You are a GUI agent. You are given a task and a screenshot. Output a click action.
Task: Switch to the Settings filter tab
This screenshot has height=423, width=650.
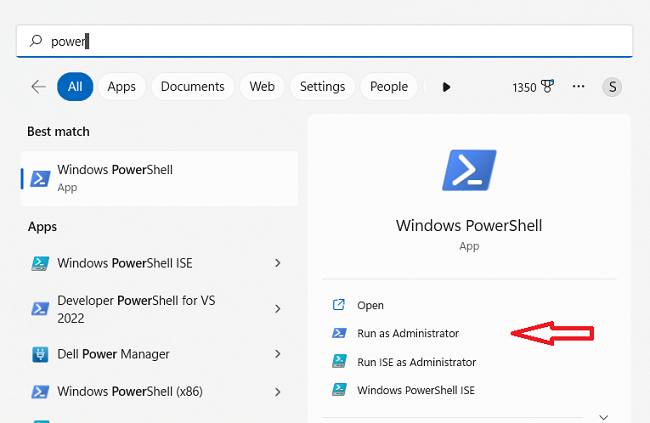point(323,87)
